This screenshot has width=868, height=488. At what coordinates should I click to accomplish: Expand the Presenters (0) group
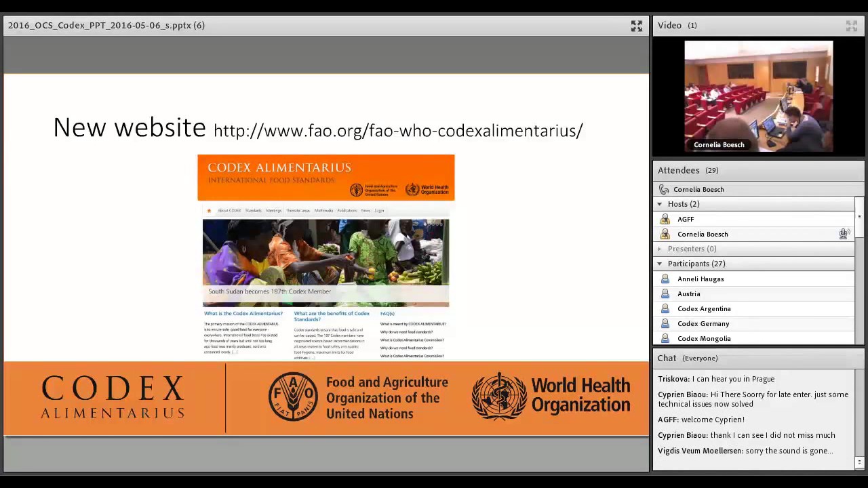click(659, 249)
